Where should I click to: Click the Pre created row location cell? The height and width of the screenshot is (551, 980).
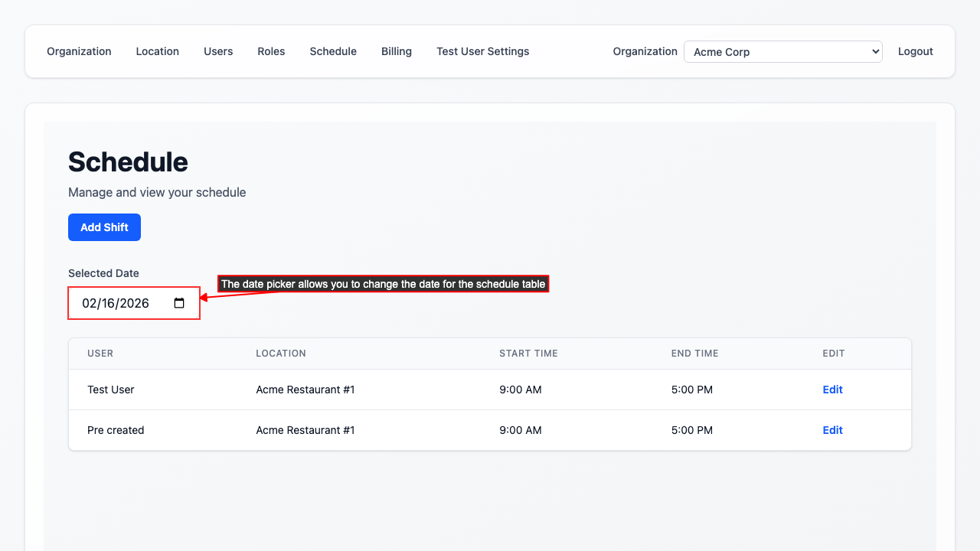[x=305, y=430]
